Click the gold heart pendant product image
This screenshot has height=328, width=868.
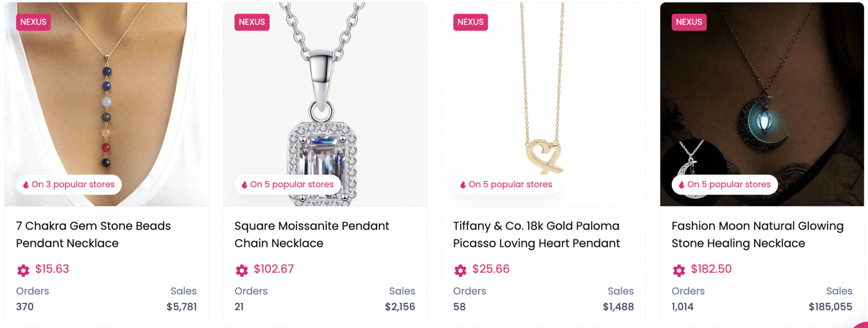coord(543,102)
